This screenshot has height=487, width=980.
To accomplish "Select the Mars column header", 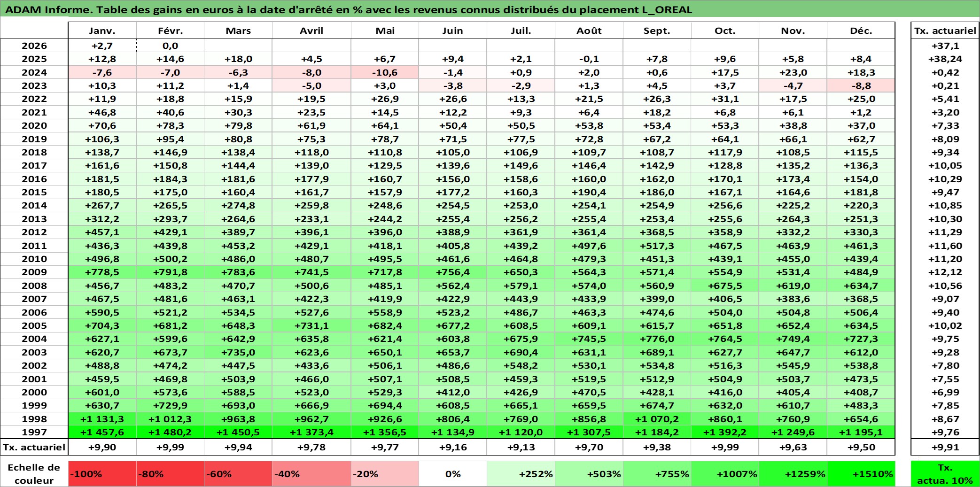I will coord(238,31).
